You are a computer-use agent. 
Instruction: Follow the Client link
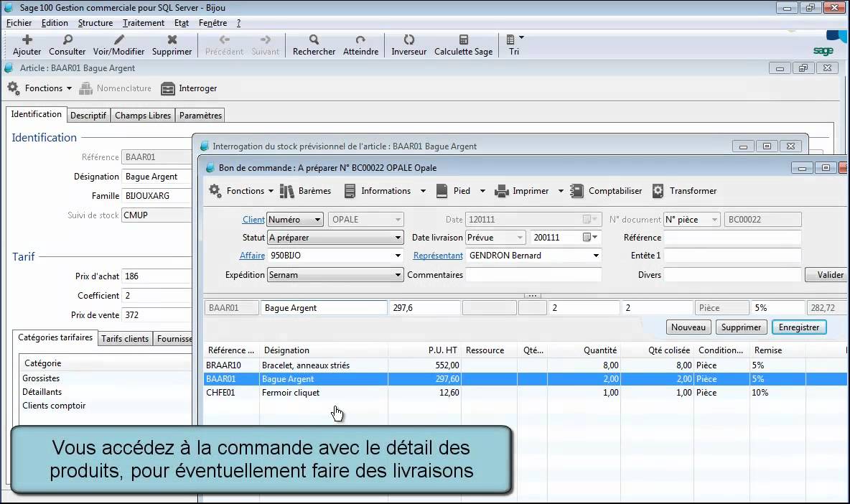253,220
